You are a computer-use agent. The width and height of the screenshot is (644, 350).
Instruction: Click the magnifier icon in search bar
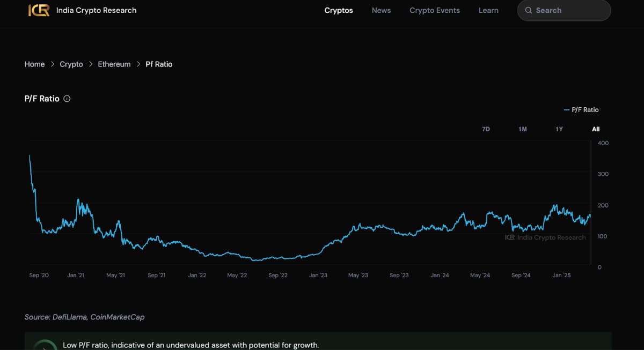(x=529, y=10)
